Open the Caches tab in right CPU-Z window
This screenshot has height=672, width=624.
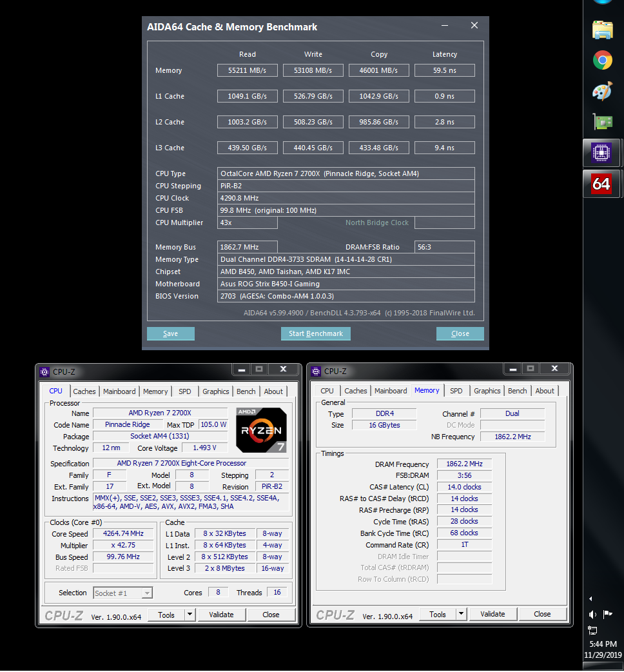(356, 391)
